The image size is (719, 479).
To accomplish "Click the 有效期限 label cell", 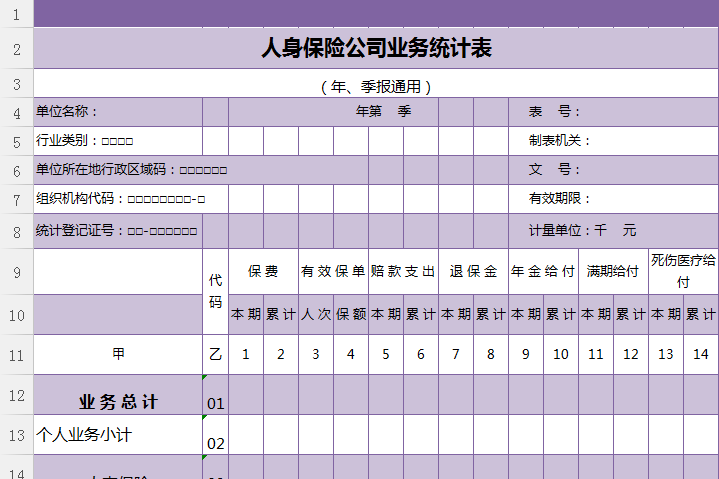I will point(560,199).
